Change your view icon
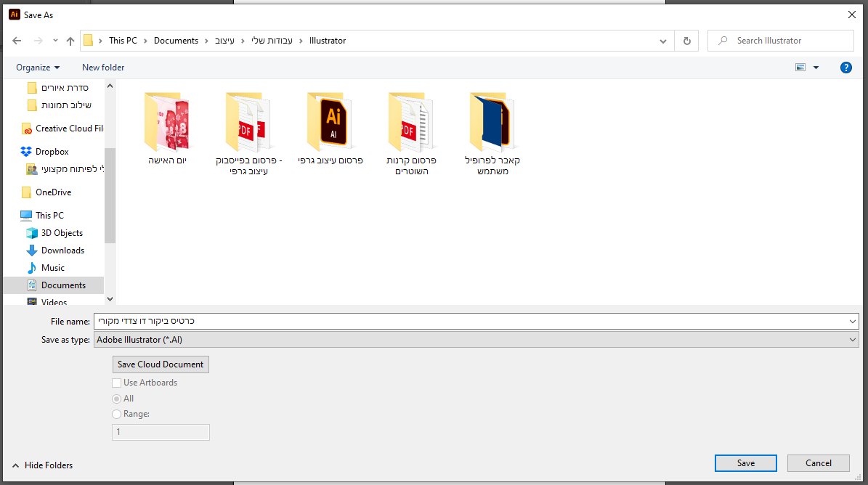 pyautogui.click(x=800, y=68)
